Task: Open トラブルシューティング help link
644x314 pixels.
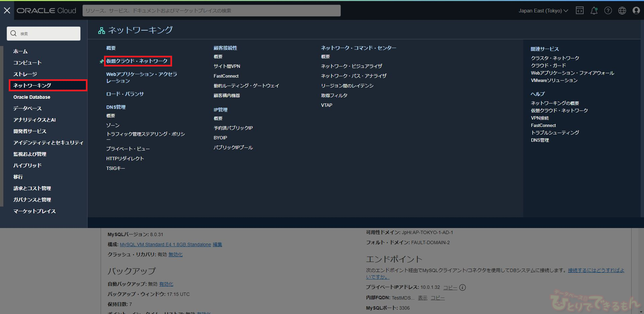Action: 555,133
